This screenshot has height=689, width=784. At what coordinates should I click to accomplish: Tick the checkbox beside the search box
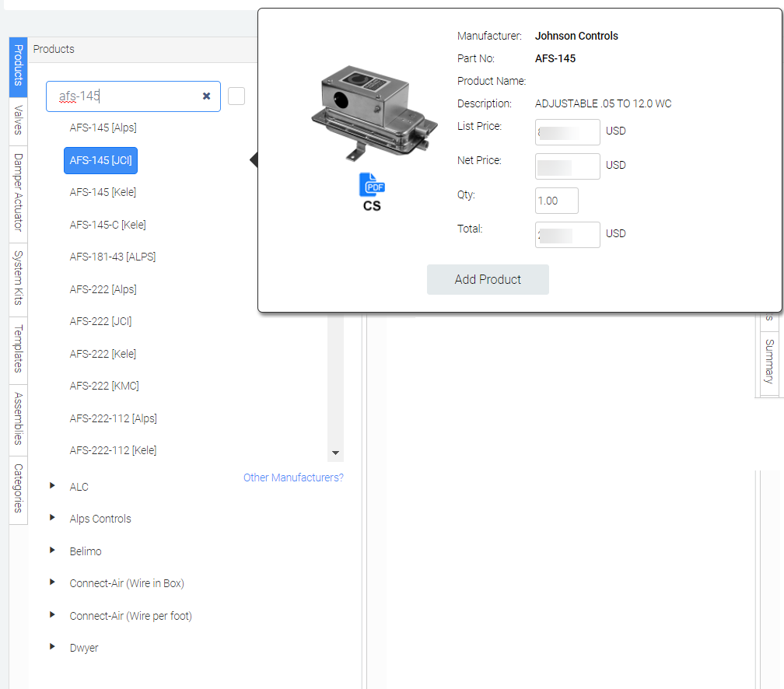coord(236,96)
